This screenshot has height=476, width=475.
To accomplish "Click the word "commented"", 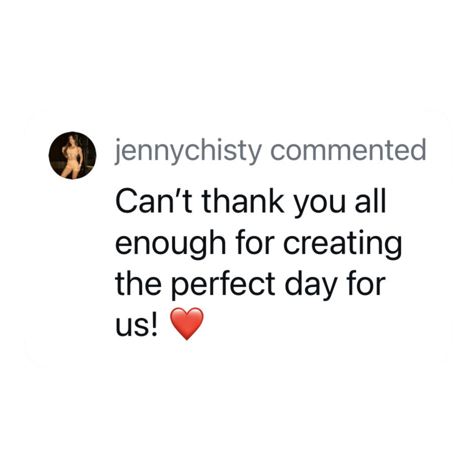I will [x=348, y=150].
